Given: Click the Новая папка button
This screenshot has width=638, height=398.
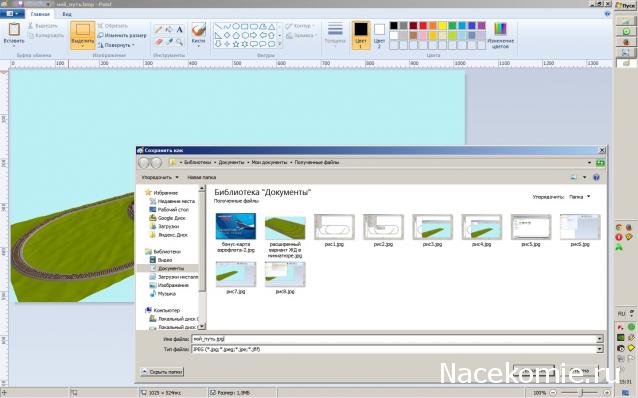Looking at the screenshot, I should [201, 177].
